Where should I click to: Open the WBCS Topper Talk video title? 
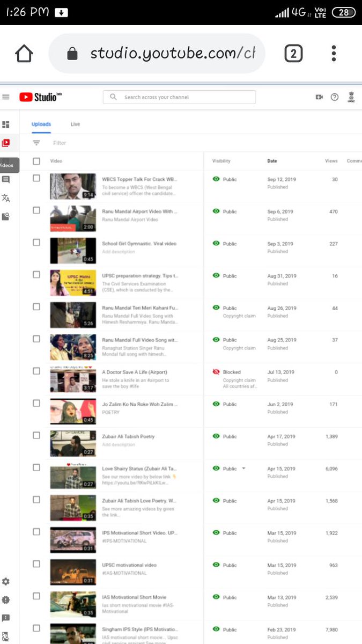pos(139,179)
